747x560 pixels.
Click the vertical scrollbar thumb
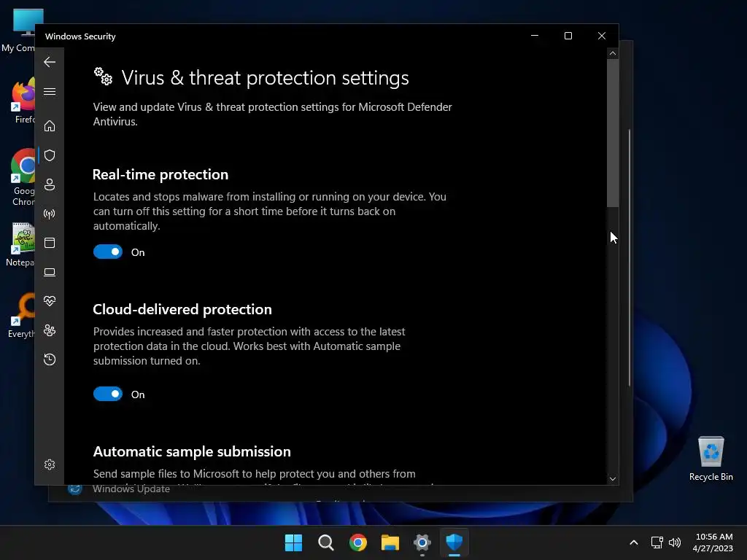(x=613, y=133)
